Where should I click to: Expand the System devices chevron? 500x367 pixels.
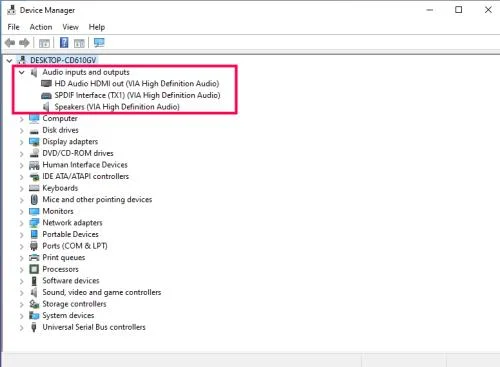[x=22, y=316]
